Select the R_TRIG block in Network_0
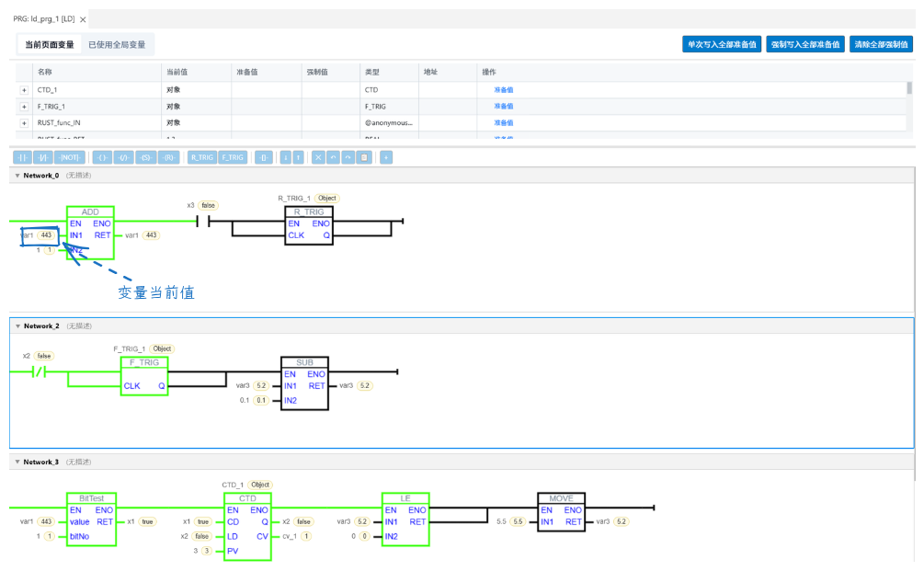The height and width of the screenshot is (571, 924). [x=309, y=225]
